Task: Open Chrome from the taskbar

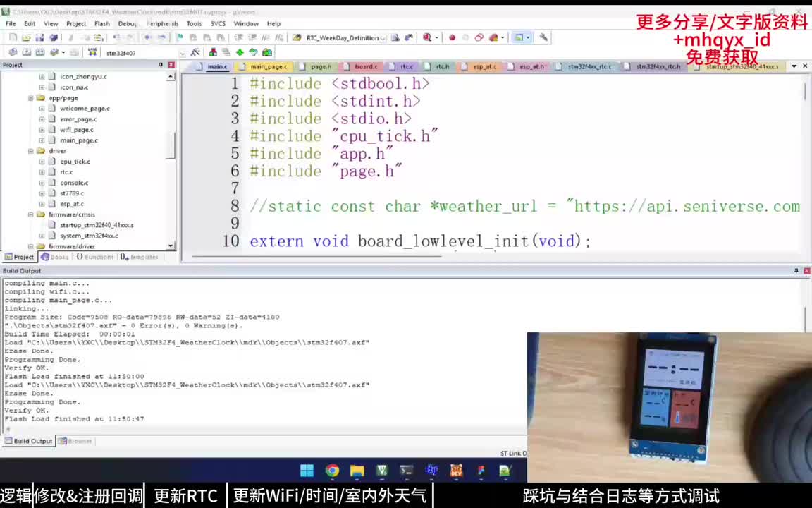Action: [333, 470]
